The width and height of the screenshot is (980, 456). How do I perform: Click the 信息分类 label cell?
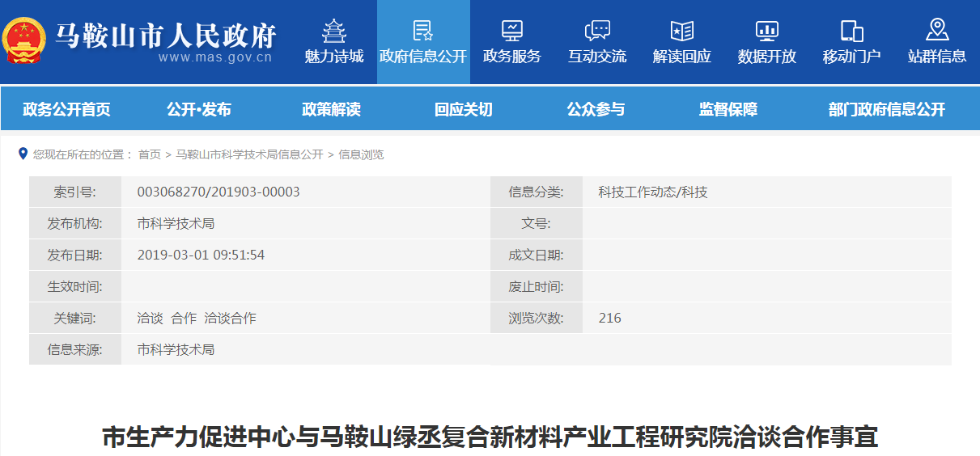(x=537, y=192)
